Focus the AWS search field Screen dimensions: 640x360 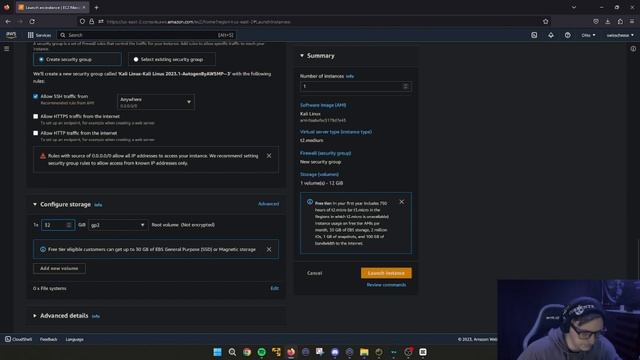[147, 35]
